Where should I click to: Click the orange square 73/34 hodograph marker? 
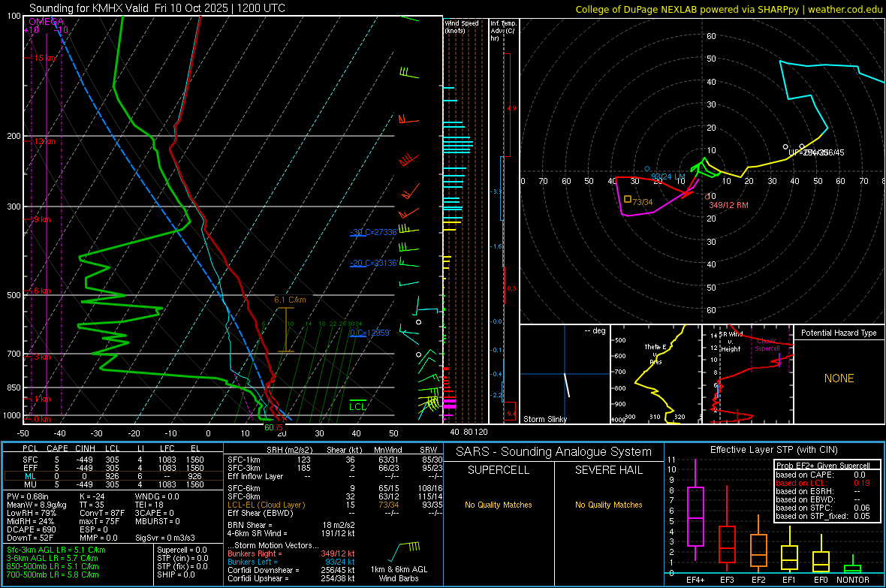(x=627, y=199)
